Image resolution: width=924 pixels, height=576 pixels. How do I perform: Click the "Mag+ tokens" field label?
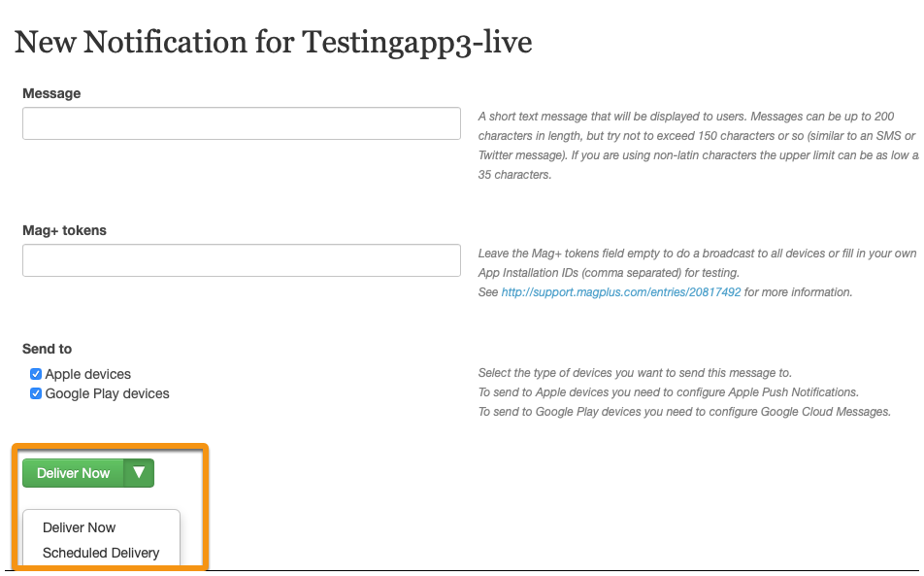[x=64, y=230]
